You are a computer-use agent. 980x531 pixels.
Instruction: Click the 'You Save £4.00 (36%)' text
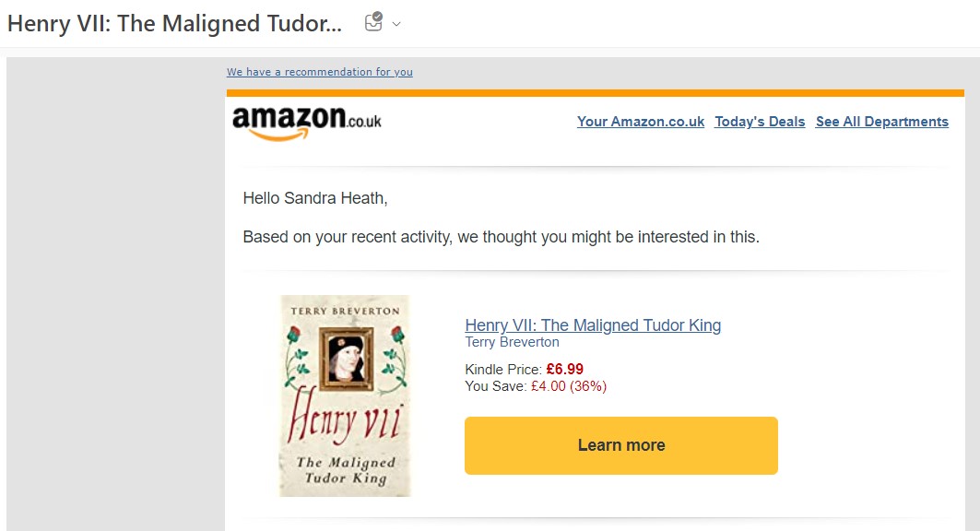(536, 386)
